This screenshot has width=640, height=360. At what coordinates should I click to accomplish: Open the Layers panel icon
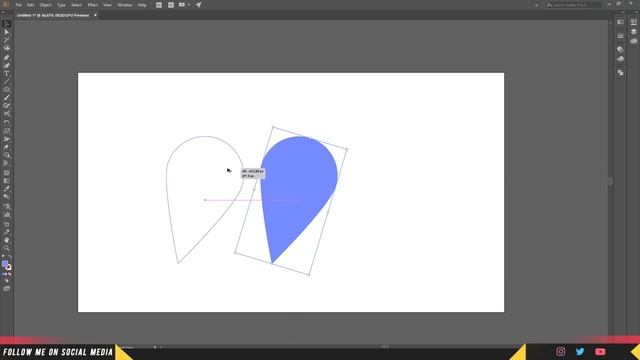[x=633, y=31]
